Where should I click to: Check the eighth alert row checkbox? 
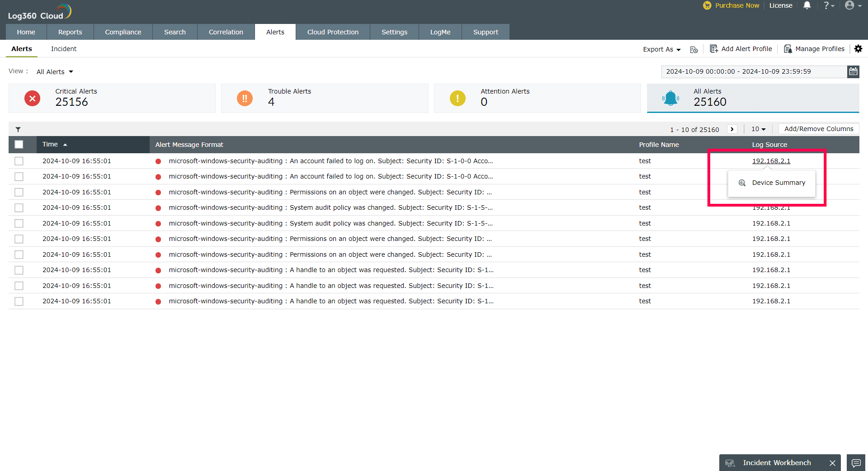pos(19,270)
